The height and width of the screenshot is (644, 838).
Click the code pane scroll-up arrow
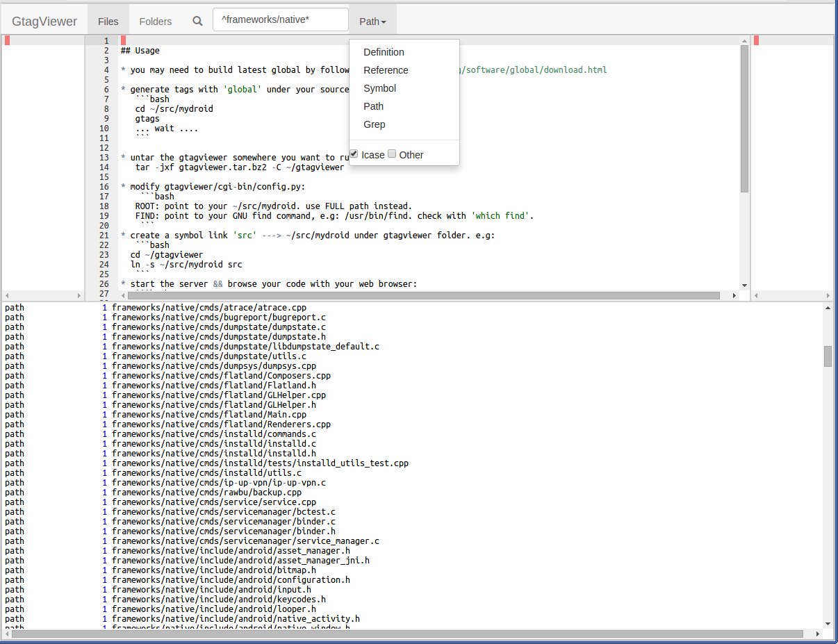(744, 40)
